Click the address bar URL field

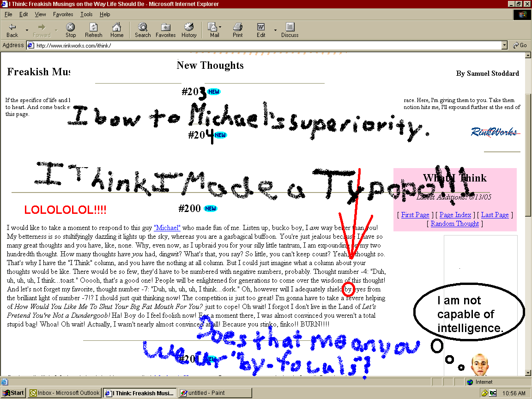pos(263,45)
